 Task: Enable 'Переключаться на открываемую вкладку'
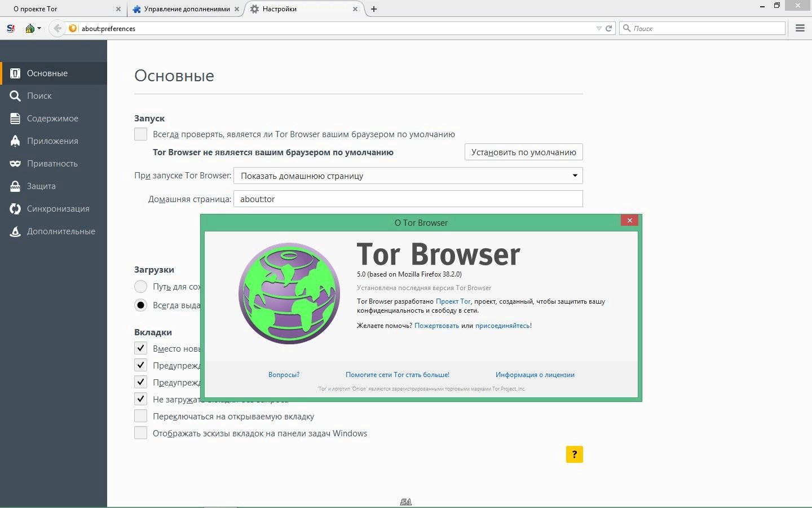point(140,417)
